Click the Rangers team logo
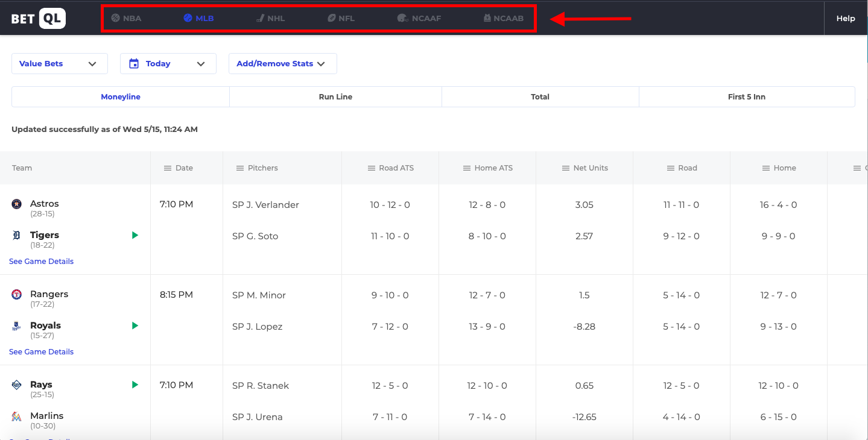The width and height of the screenshot is (868, 440). [16, 294]
